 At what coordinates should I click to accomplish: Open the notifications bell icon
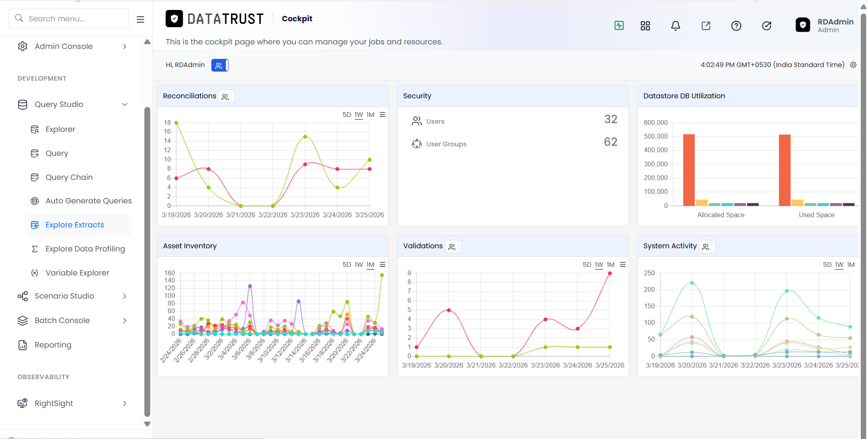pos(675,26)
